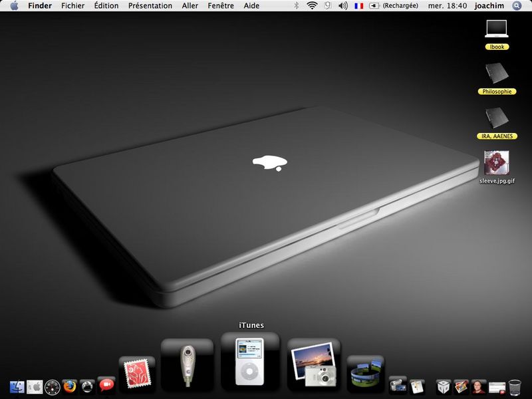Launch iPhoto from the Dock
This screenshot has height=399, width=532.
[x=314, y=364]
